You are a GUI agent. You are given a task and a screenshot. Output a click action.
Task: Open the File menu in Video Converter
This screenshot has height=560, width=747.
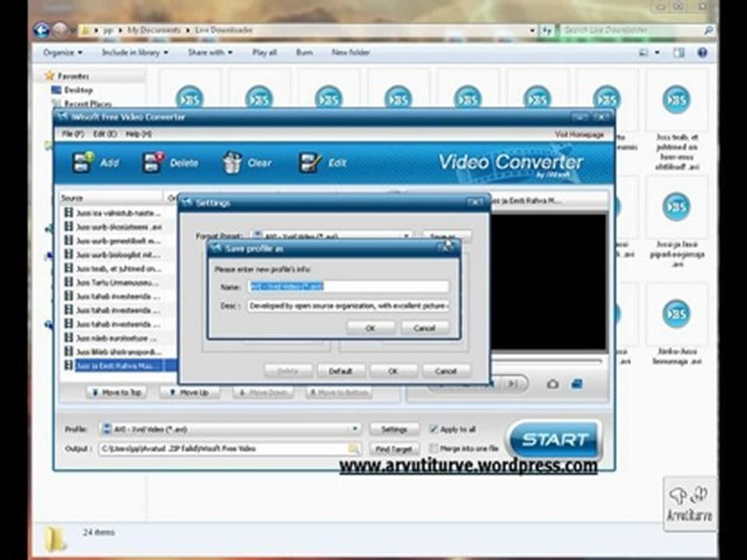coord(73,135)
